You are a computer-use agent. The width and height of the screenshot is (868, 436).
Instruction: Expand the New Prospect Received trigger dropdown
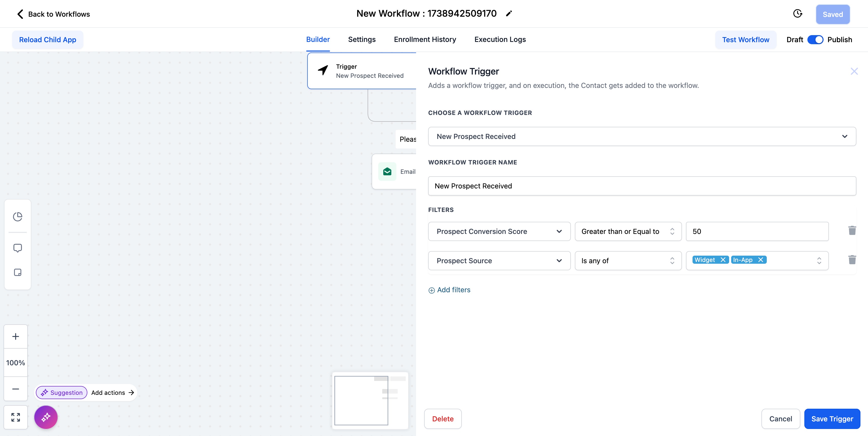click(x=642, y=137)
